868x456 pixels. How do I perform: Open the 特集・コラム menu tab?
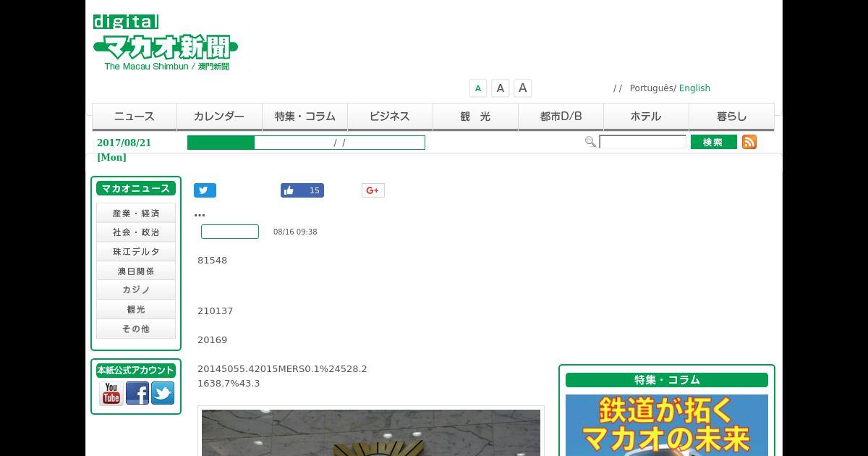pyautogui.click(x=305, y=117)
